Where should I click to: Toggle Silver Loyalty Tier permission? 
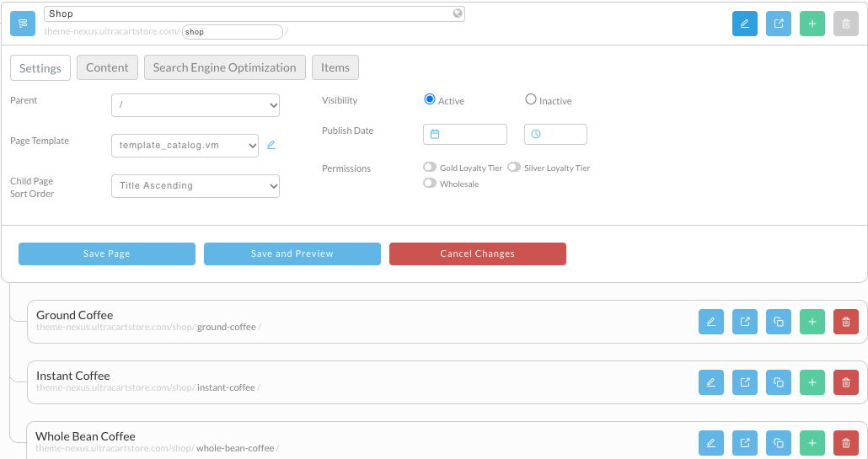(x=514, y=167)
